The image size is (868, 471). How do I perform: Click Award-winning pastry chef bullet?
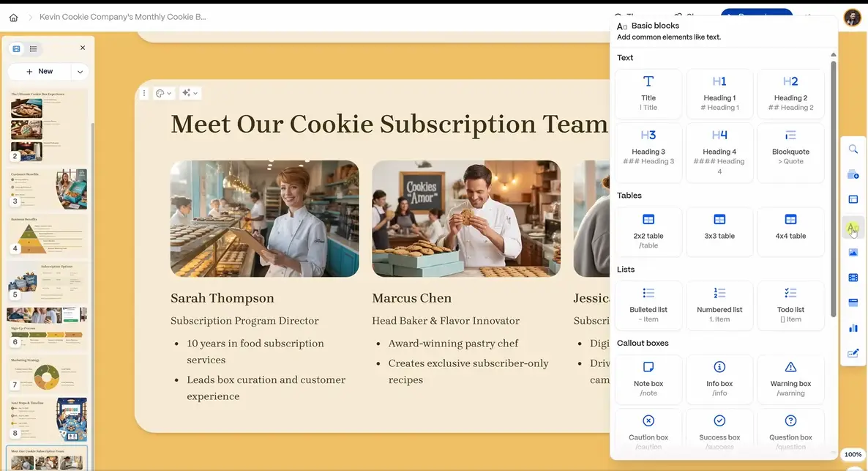[453, 344]
